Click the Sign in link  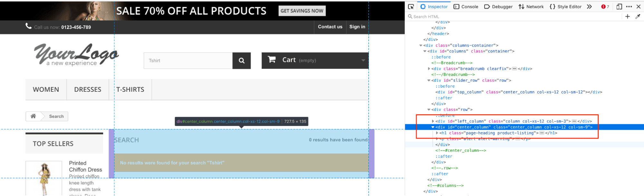pyautogui.click(x=357, y=27)
